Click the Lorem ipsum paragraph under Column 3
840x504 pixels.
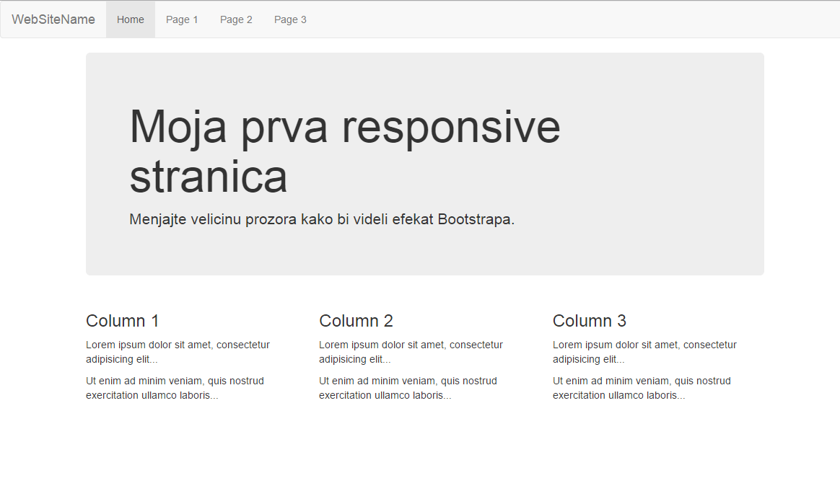pos(644,352)
